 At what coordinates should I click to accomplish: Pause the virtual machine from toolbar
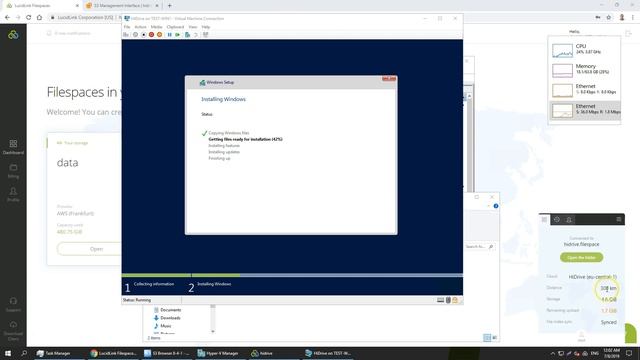tap(169, 35)
